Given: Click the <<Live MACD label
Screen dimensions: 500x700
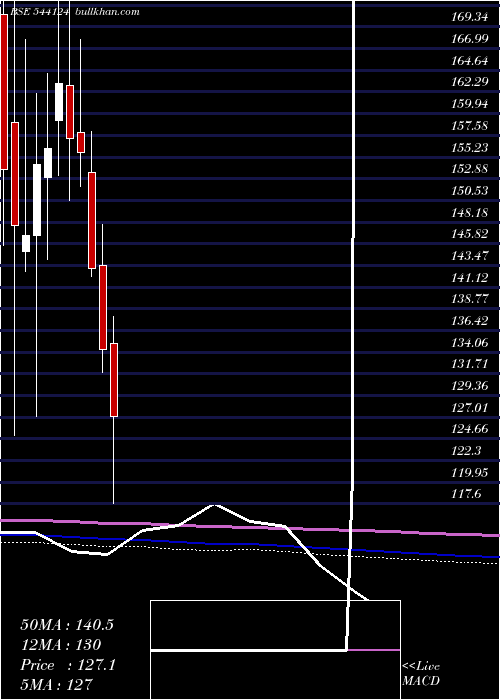Looking at the screenshot, I should pyautogui.click(x=421, y=673).
